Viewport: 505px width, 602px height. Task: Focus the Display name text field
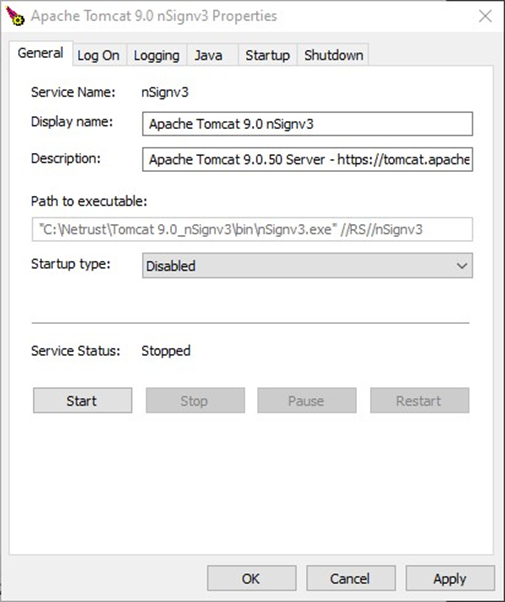pyautogui.click(x=307, y=124)
